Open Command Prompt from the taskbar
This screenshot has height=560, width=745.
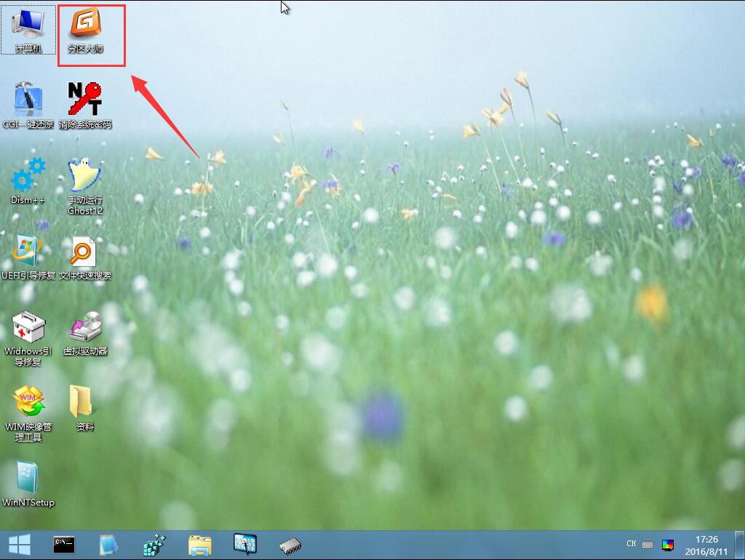coord(64,543)
